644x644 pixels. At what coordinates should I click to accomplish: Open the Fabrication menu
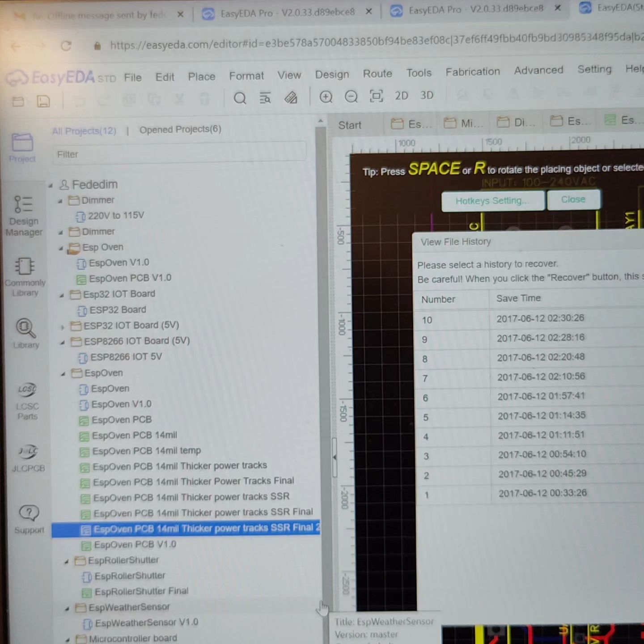[473, 72]
